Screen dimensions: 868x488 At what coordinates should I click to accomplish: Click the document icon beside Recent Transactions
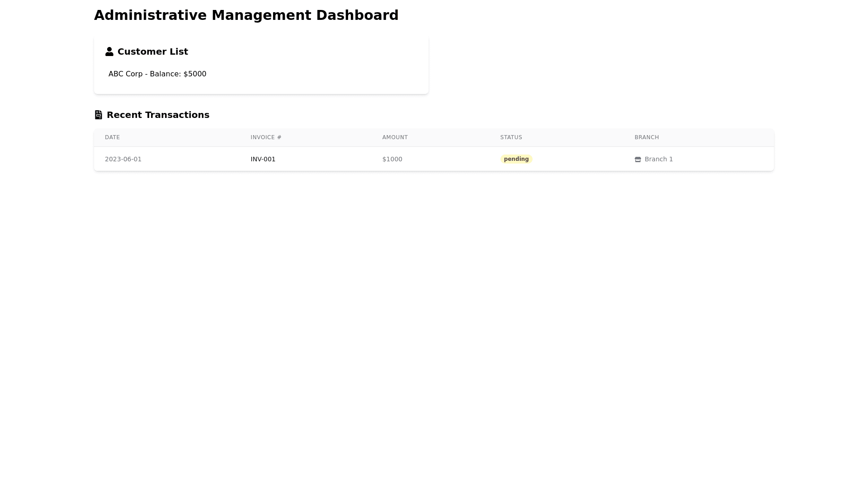pyautogui.click(x=98, y=115)
